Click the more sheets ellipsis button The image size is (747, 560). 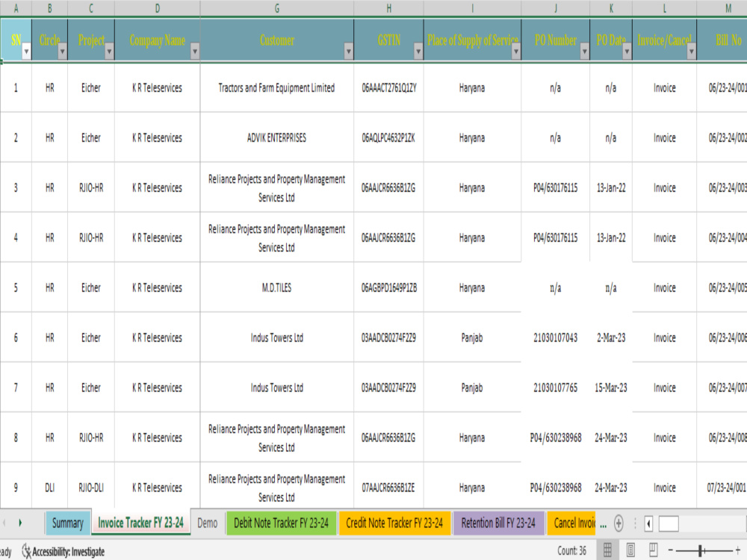click(x=603, y=524)
